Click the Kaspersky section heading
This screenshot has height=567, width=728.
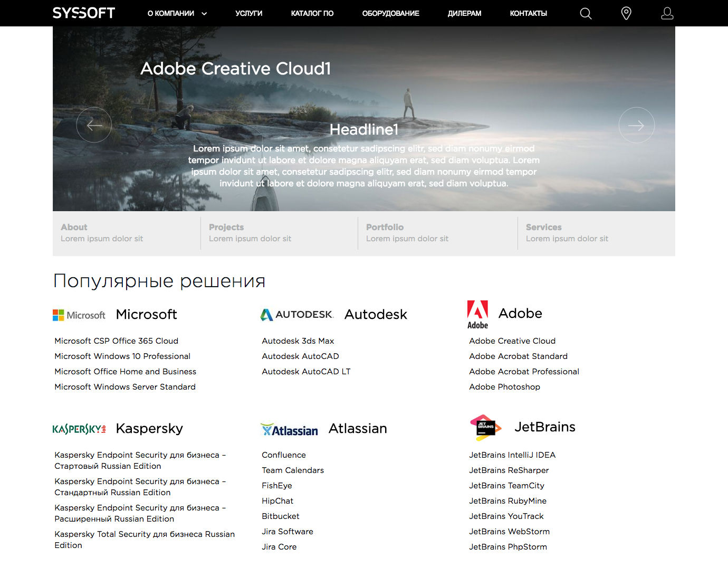pos(149,429)
